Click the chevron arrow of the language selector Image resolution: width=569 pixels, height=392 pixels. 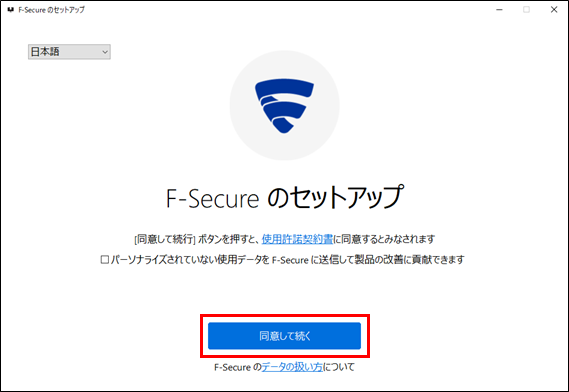[x=105, y=52]
